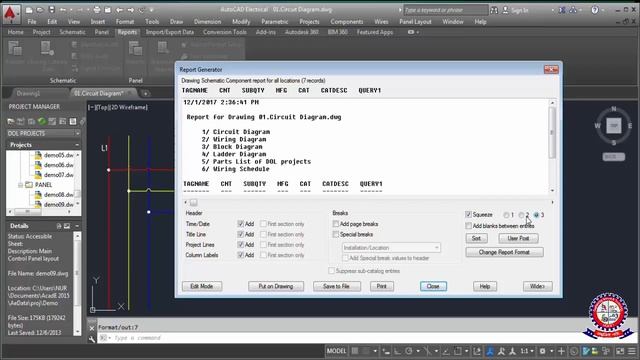The image size is (640, 360).
Task: Click the MODEL status bar button
Action: 336,351
